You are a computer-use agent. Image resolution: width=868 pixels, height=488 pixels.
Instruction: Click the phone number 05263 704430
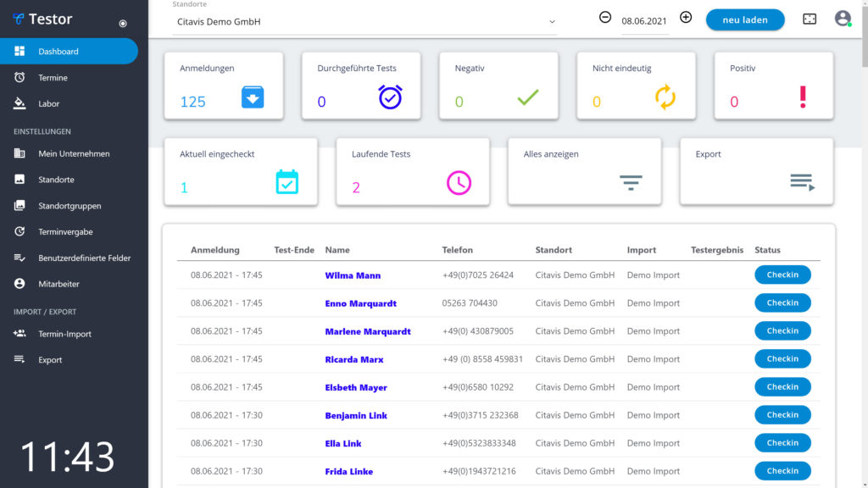470,303
